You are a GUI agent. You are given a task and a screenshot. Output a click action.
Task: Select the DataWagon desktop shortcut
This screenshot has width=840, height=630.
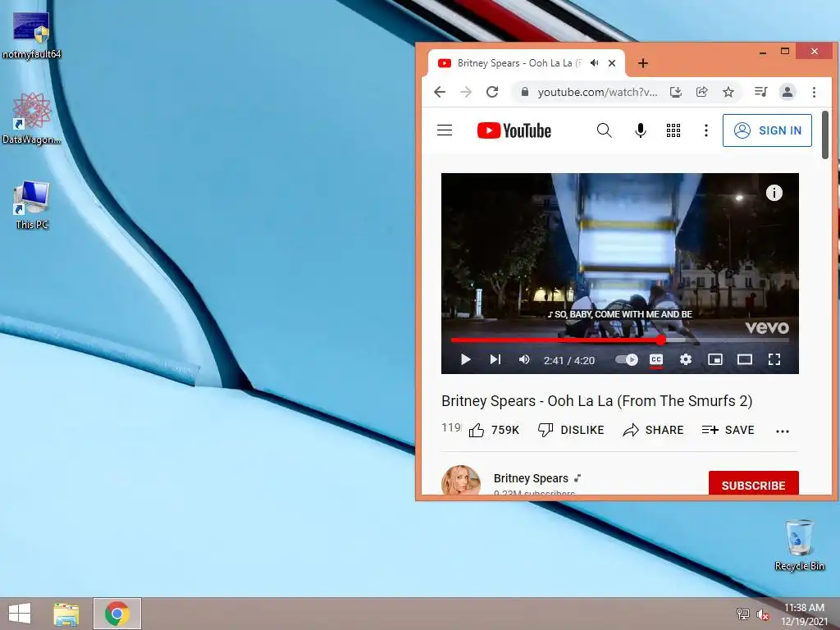pyautogui.click(x=32, y=119)
